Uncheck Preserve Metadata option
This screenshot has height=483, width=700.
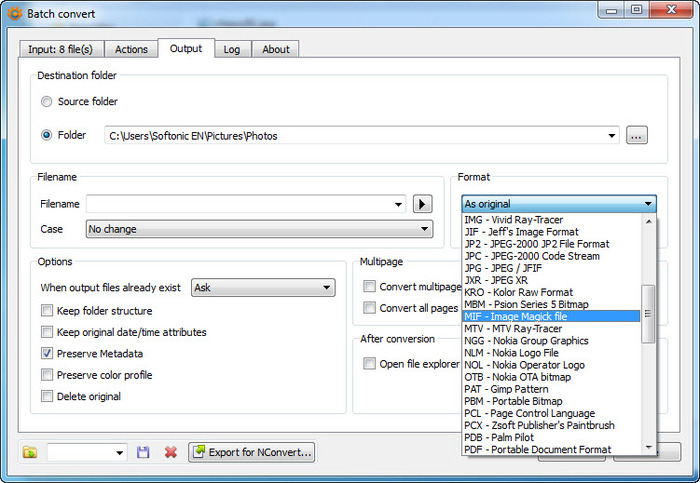pyautogui.click(x=47, y=353)
